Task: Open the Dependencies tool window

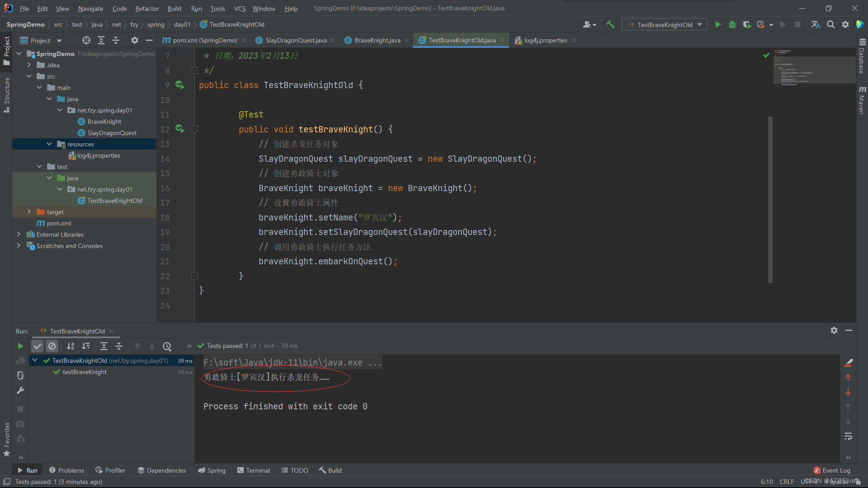Action: click(x=162, y=470)
